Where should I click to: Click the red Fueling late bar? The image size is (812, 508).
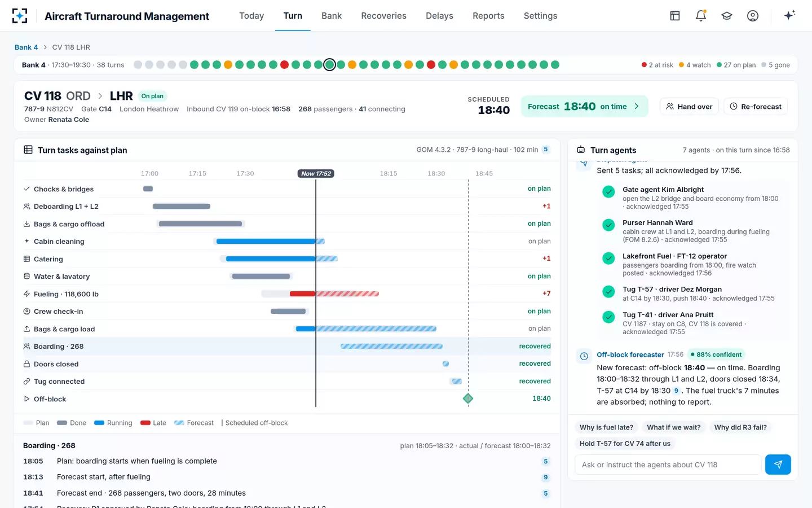[x=303, y=294]
